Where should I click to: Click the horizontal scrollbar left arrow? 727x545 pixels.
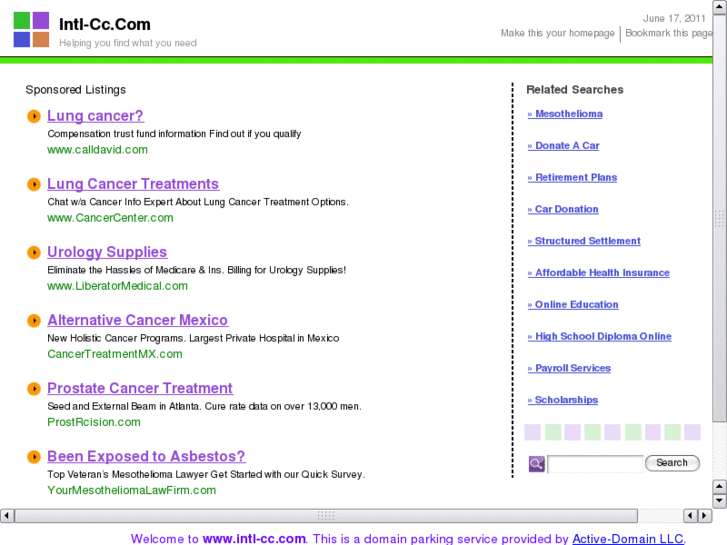[7, 515]
